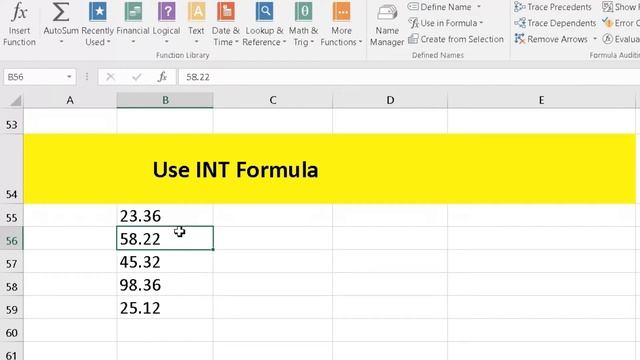This screenshot has height=360, width=640.
Task: Open the More Functions menu
Action: pyautogui.click(x=341, y=24)
